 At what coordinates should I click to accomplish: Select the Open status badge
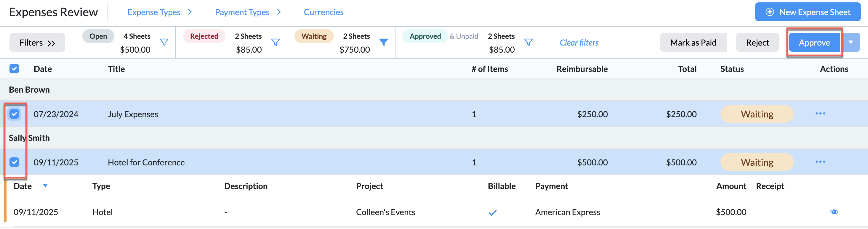(98, 36)
